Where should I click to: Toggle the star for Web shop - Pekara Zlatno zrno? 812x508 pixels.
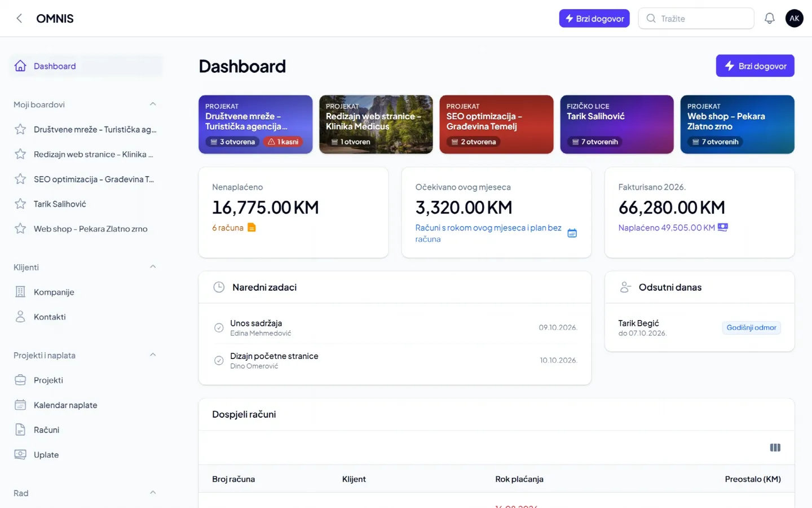(x=20, y=229)
